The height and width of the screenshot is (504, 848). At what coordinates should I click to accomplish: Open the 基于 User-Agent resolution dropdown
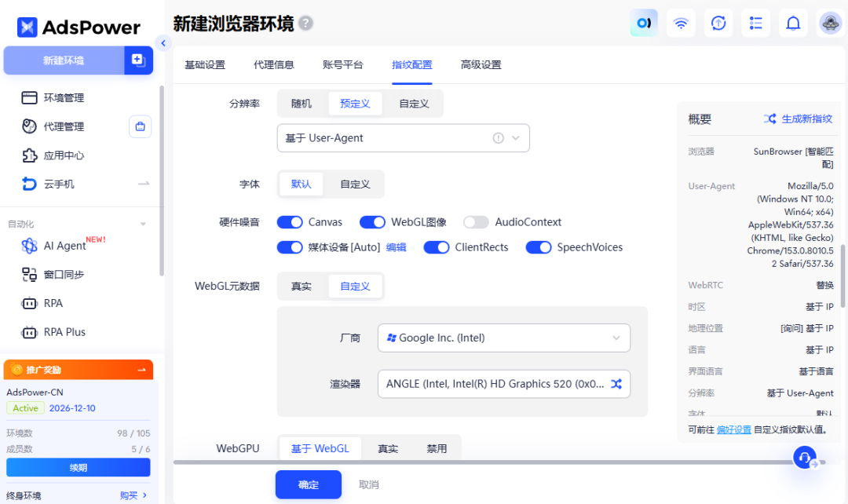(404, 138)
